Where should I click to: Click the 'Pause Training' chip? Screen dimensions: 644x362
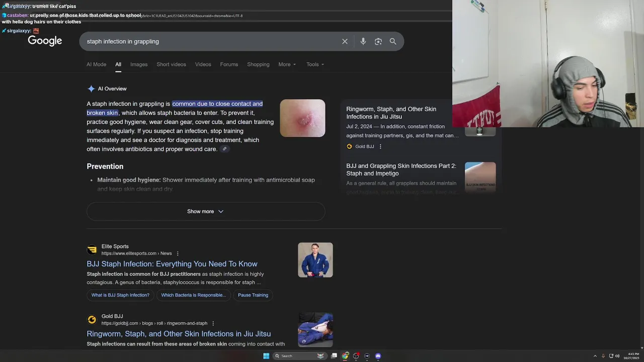pos(253,295)
